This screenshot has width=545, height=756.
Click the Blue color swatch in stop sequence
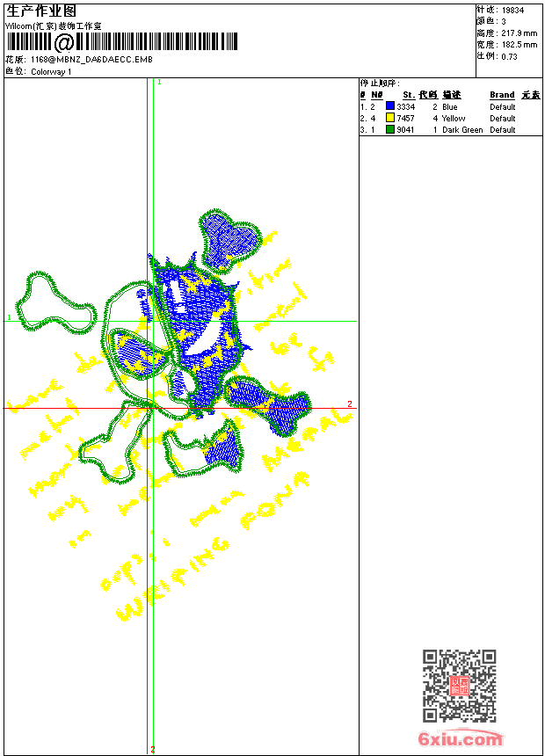pos(390,106)
